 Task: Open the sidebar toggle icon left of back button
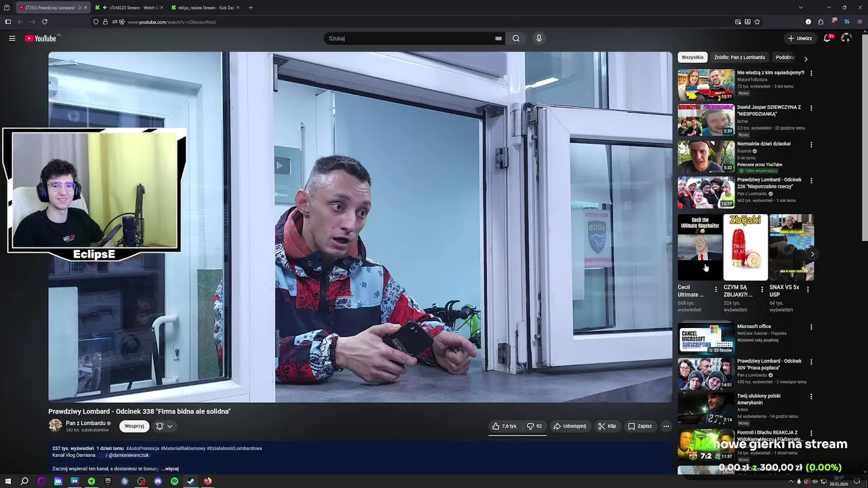(8, 22)
